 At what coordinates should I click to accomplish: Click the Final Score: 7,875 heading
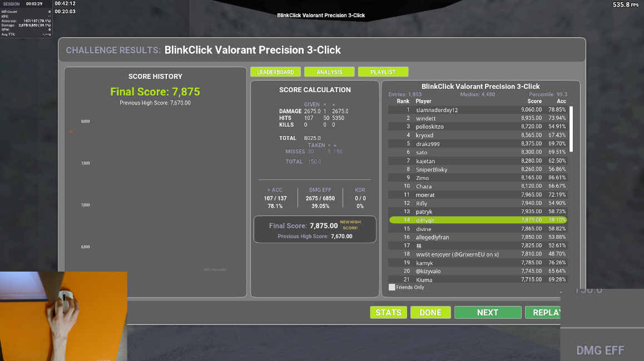click(155, 92)
